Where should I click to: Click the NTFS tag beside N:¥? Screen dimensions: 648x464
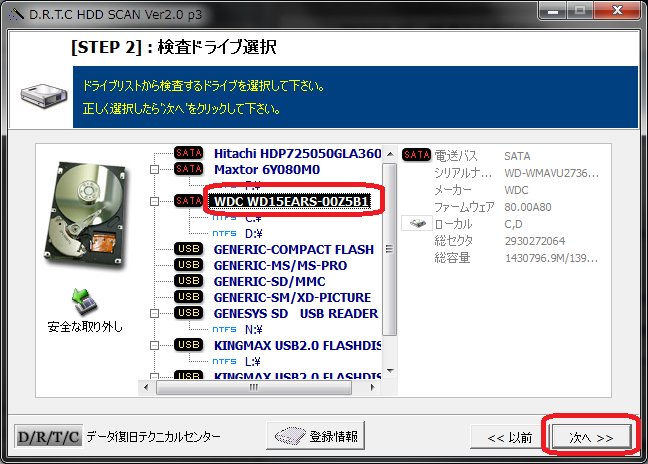(x=224, y=329)
